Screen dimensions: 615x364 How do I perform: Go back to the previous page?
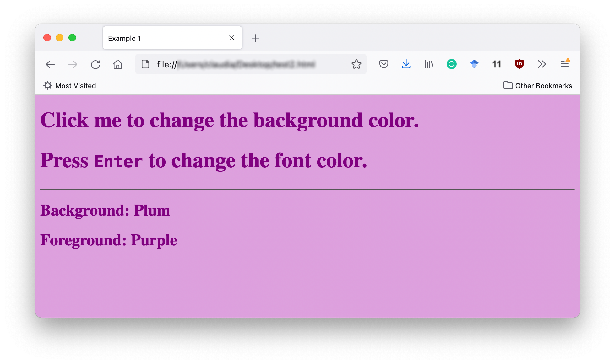(x=50, y=64)
